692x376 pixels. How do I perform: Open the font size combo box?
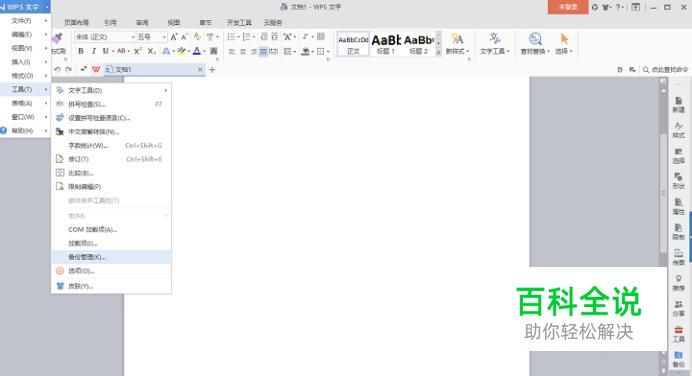click(x=151, y=37)
